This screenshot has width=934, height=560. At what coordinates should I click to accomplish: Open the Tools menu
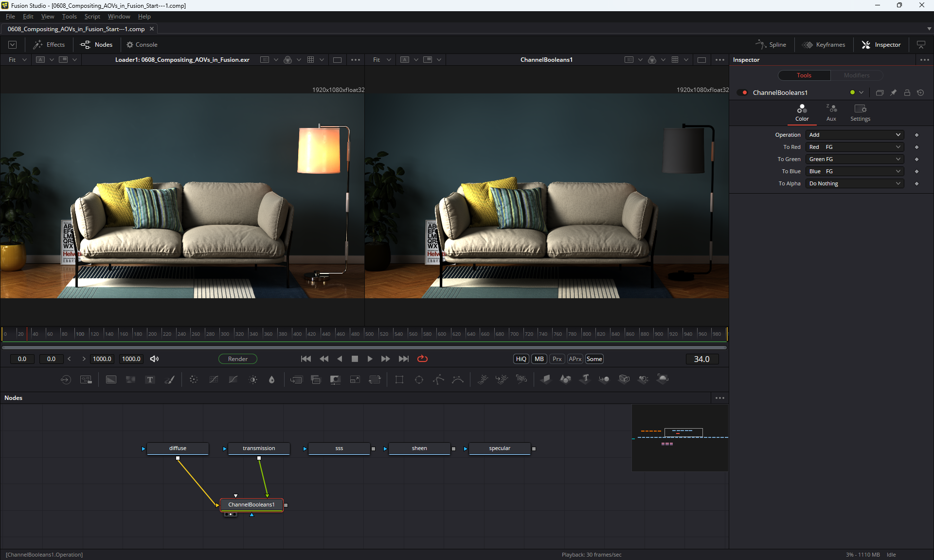[x=69, y=17]
